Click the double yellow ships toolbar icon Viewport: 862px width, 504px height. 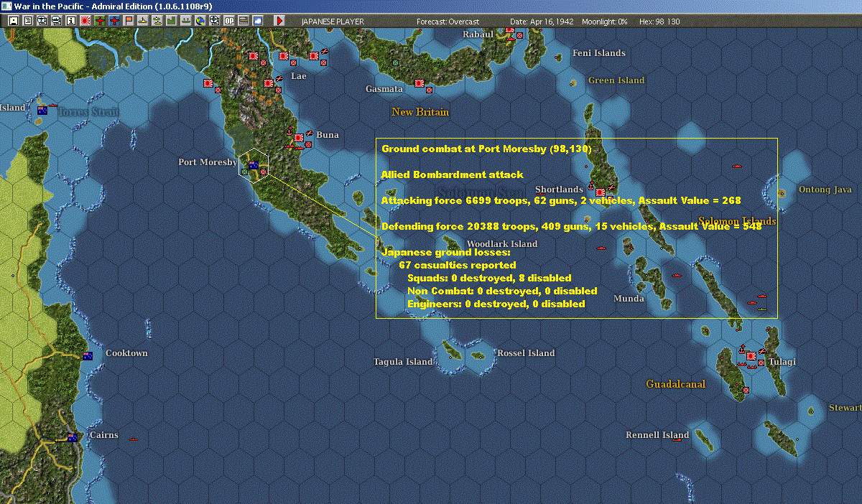(157, 21)
